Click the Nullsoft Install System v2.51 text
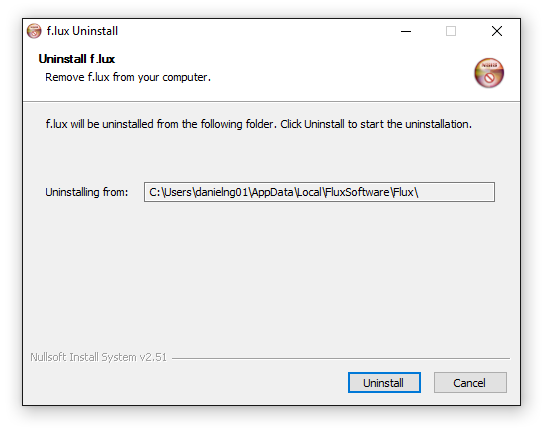The width and height of the screenshot is (548, 436). (x=99, y=357)
